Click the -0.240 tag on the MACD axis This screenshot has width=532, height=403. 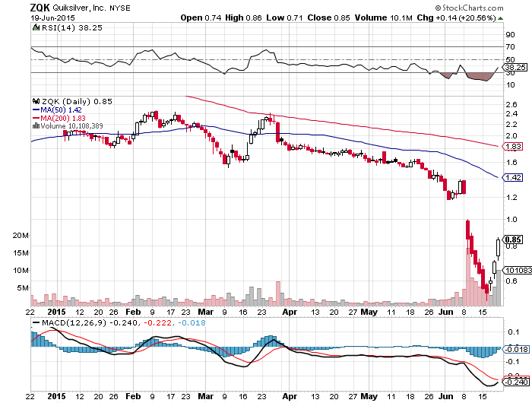click(x=516, y=382)
